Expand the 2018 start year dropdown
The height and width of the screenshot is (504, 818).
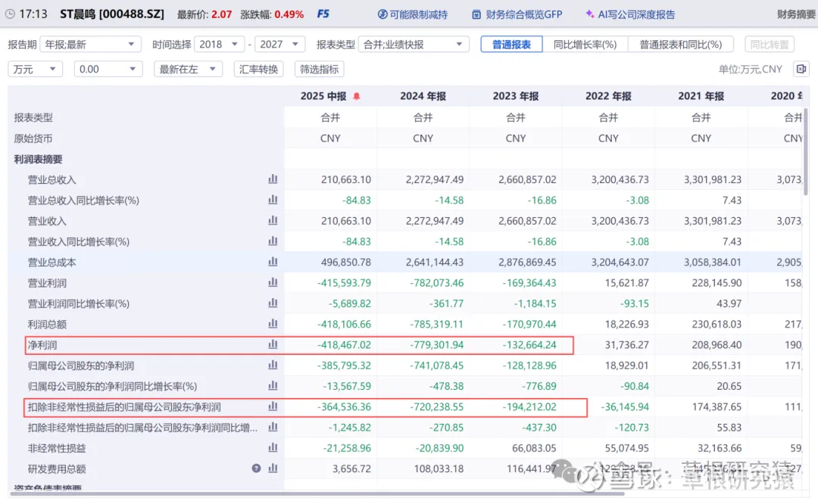pyautogui.click(x=219, y=45)
